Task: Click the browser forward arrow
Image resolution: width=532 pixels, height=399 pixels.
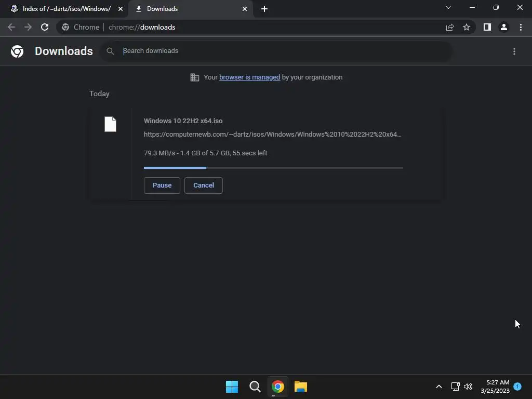Action: tap(28, 27)
